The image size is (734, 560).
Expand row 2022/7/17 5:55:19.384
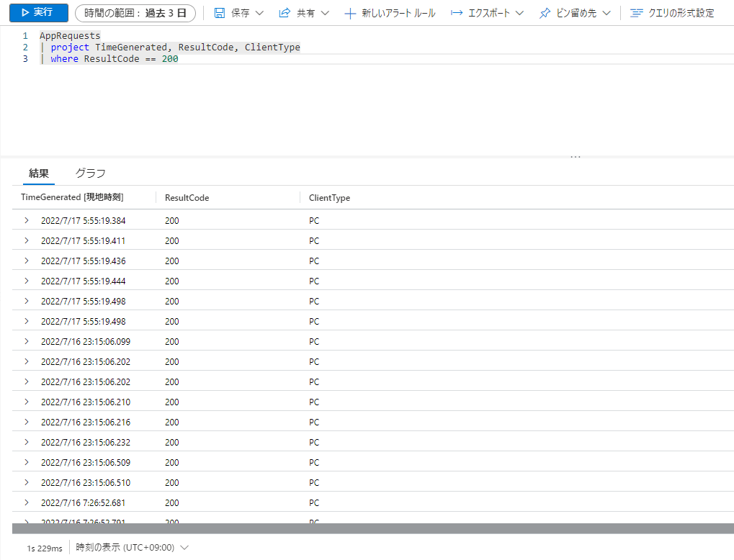[27, 220]
